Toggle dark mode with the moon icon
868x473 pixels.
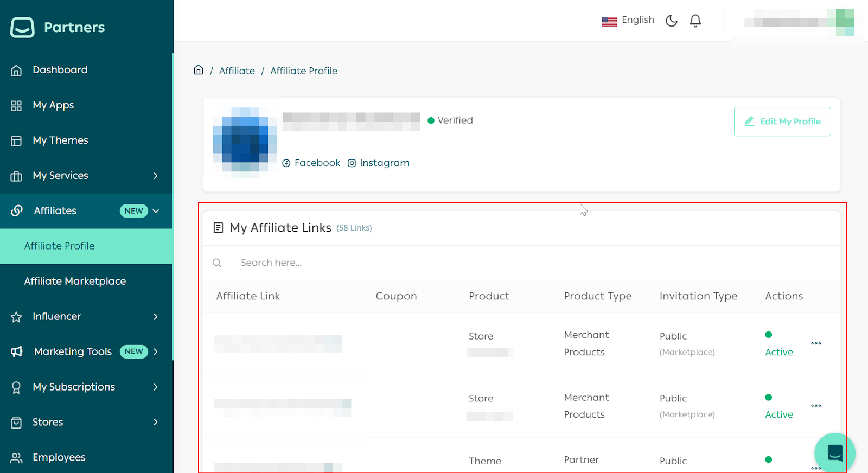pos(671,21)
